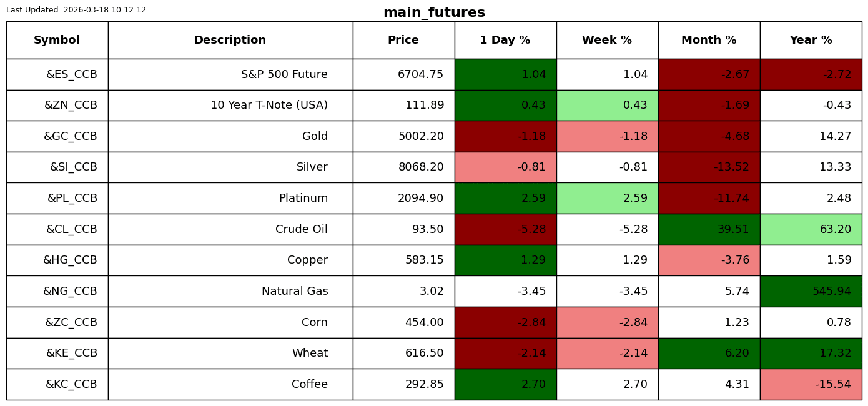Click Platinum week value 2.59
The image size is (868, 406).
[x=607, y=198]
